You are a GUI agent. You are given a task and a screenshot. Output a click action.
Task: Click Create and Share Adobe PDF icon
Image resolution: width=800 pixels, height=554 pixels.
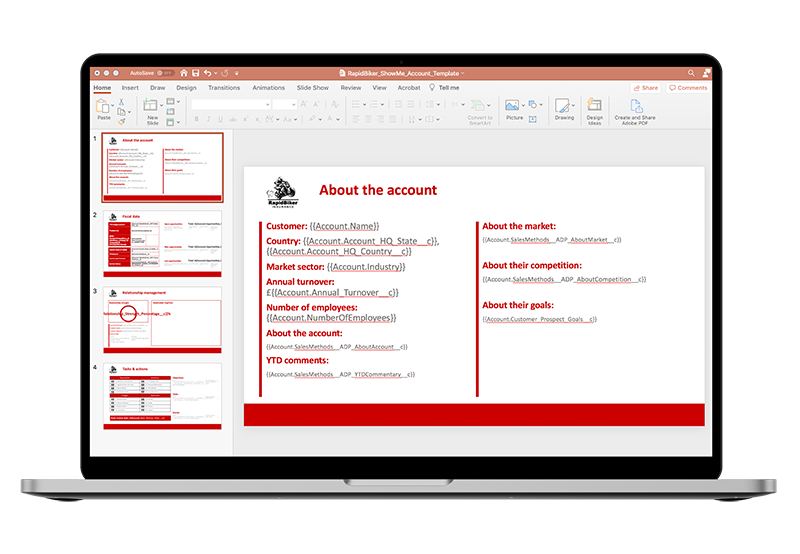point(636,106)
